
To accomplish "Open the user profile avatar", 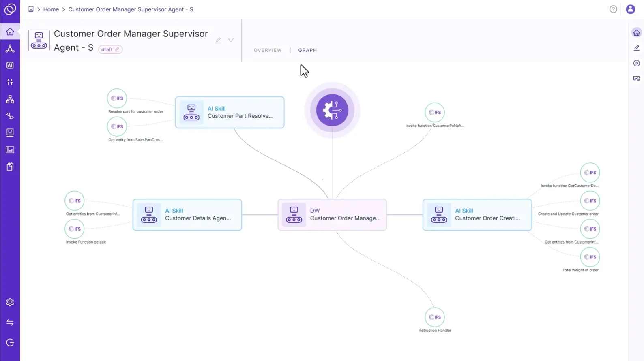I will [x=630, y=9].
